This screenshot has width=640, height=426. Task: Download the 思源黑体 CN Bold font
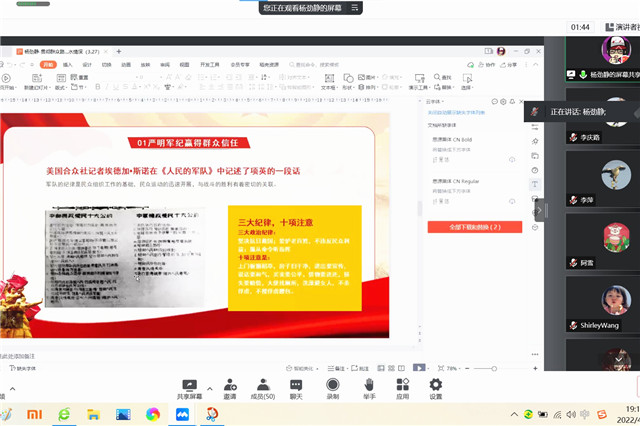(512, 159)
